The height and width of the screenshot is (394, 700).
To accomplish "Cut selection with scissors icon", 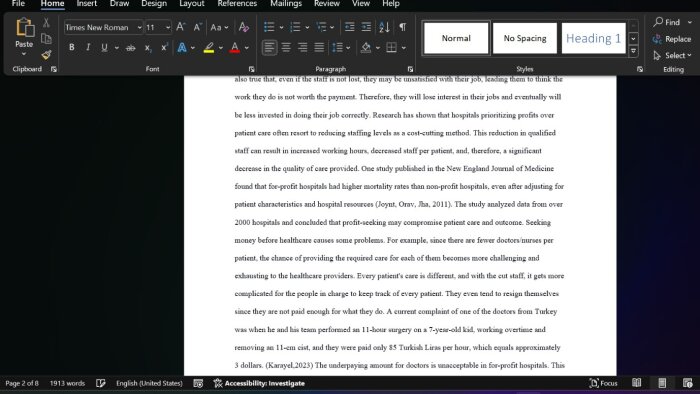I will 46,23.
